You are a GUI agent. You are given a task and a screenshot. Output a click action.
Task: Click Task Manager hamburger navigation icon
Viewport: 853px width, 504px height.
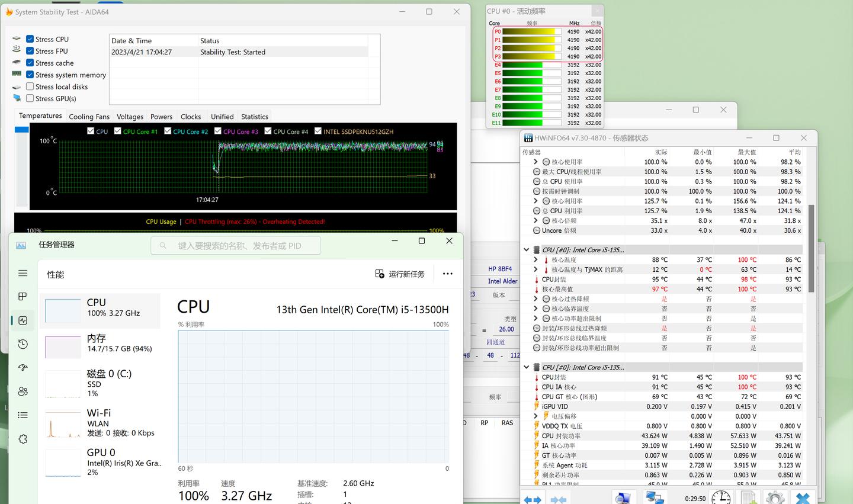(x=23, y=273)
